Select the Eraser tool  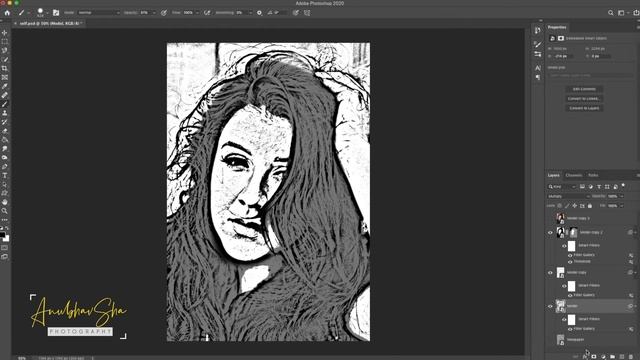pyautogui.click(x=4, y=131)
